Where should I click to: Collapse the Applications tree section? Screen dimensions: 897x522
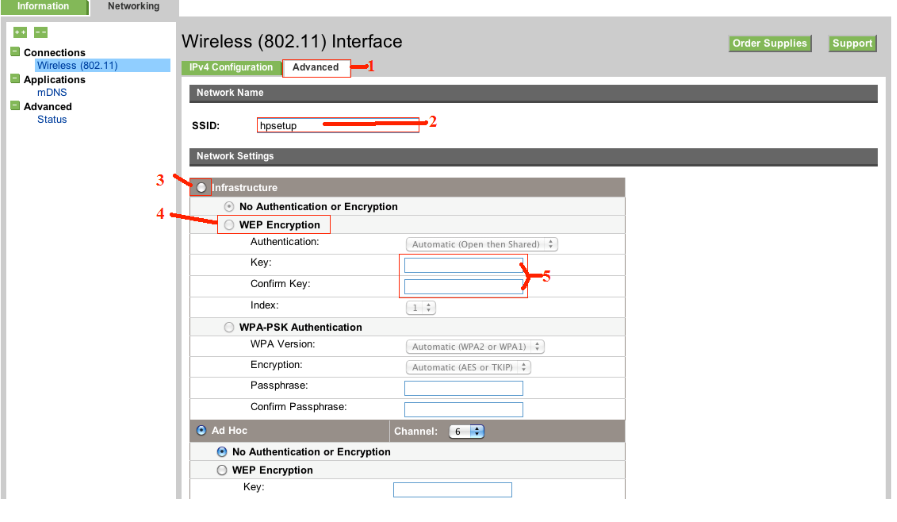click(15, 79)
